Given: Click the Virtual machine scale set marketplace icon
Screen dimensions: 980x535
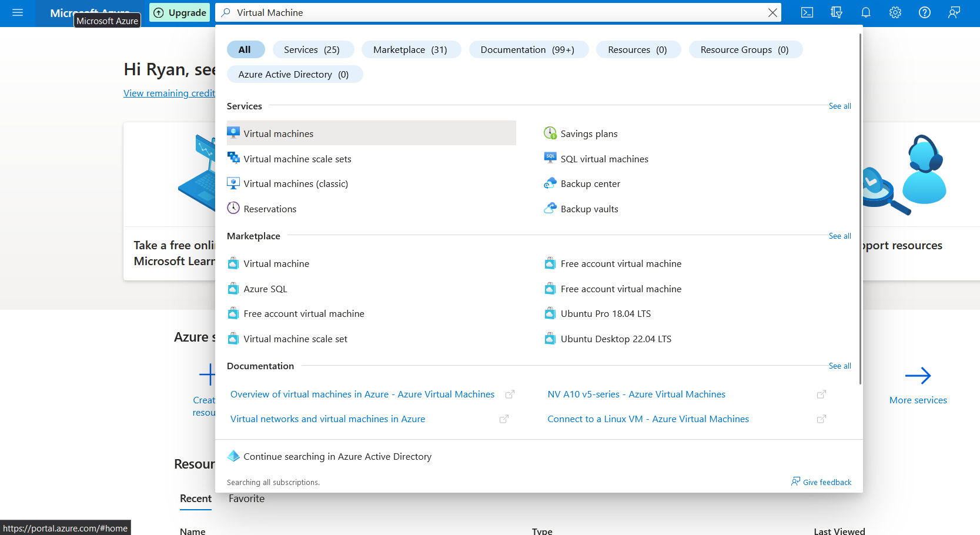Looking at the screenshot, I should (x=233, y=338).
